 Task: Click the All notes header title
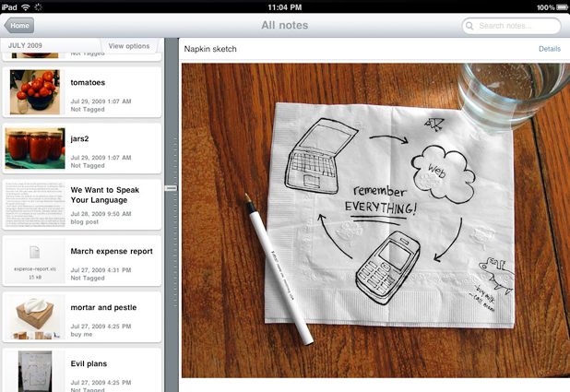pyautogui.click(x=285, y=25)
